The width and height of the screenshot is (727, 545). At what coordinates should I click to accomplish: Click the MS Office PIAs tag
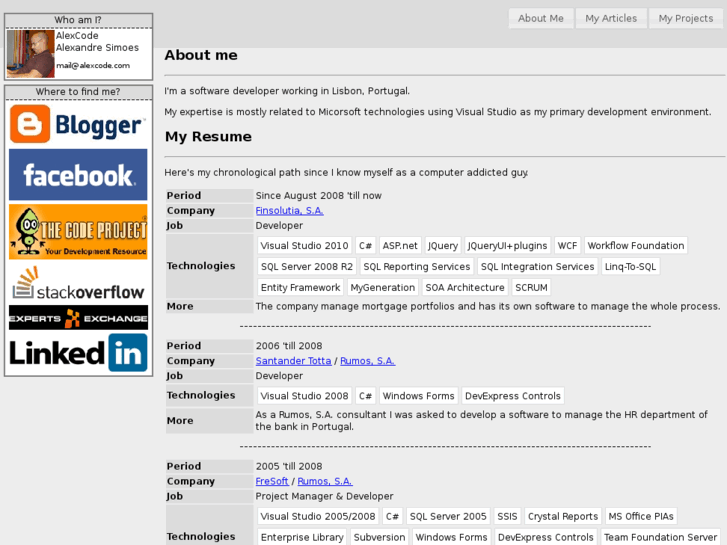641,516
